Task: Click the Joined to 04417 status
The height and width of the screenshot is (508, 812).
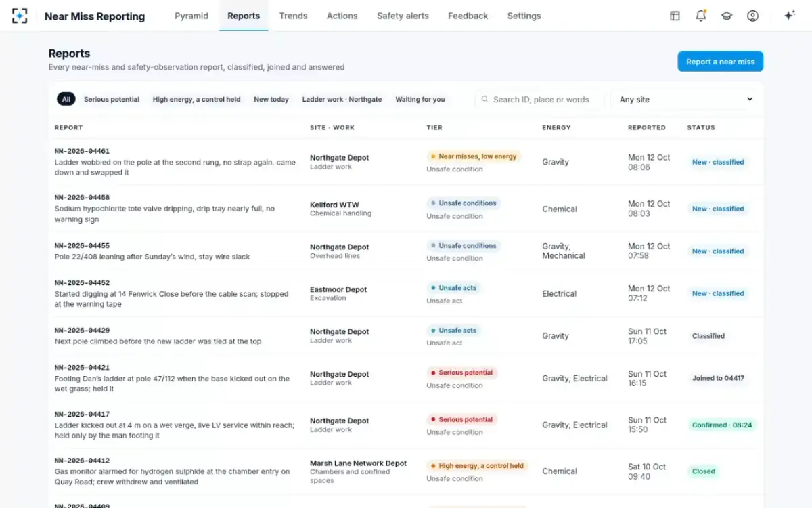Action: [x=718, y=378]
